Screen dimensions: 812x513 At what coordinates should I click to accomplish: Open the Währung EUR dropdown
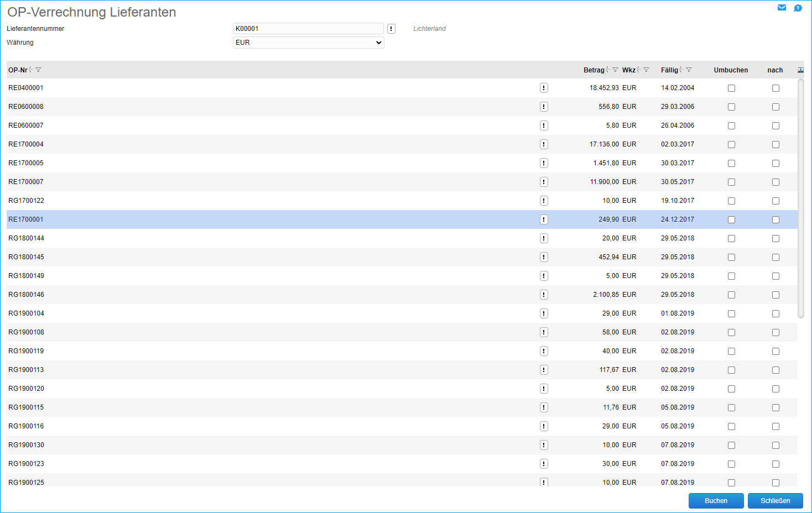[308, 43]
